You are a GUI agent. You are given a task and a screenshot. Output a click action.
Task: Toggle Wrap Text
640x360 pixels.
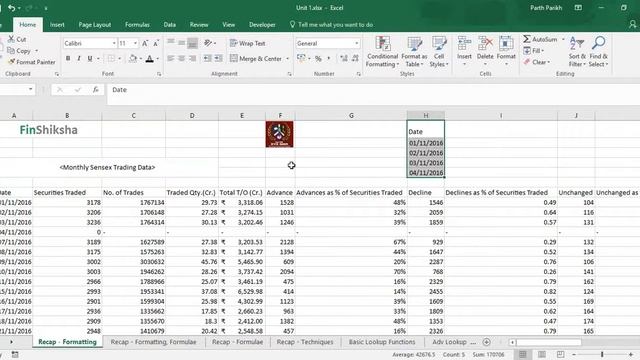coord(248,43)
